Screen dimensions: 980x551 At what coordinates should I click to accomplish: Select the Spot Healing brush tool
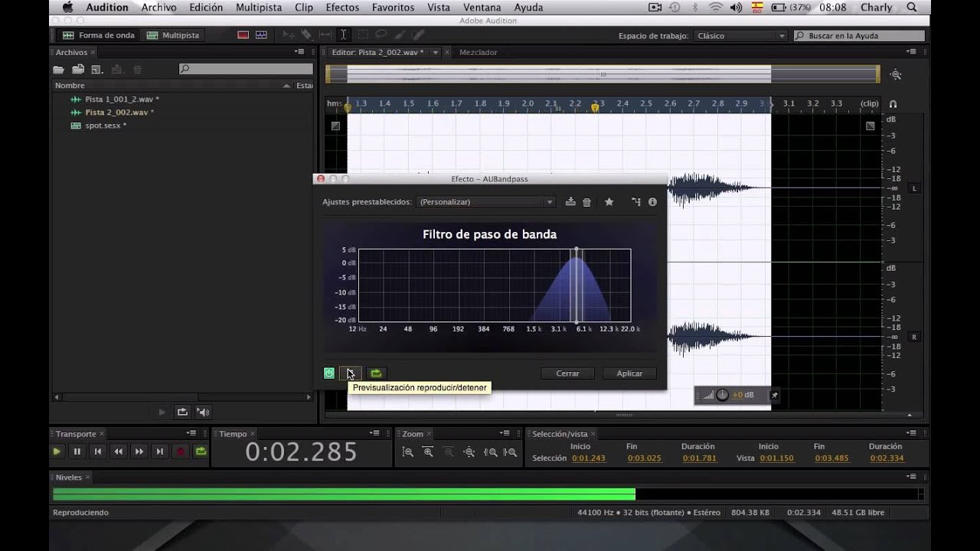[417, 35]
